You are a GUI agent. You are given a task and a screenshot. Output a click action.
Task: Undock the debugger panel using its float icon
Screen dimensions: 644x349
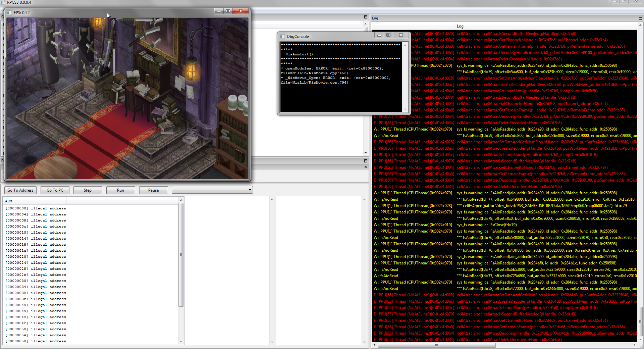coord(366,161)
